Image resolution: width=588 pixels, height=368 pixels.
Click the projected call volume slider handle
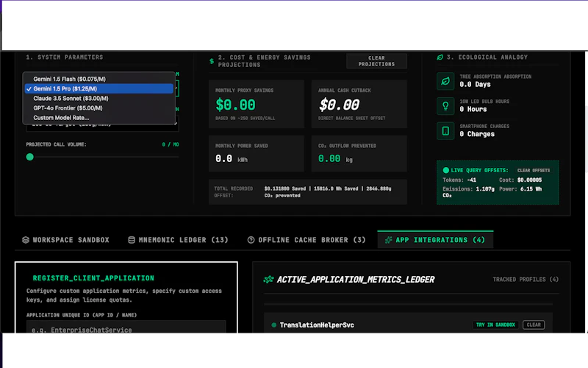[30, 157]
